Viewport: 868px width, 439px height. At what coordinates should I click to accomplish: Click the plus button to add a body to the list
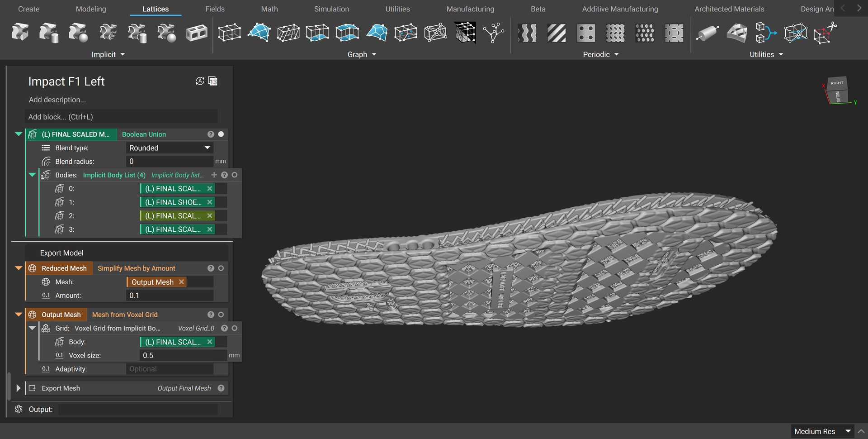[214, 175]
